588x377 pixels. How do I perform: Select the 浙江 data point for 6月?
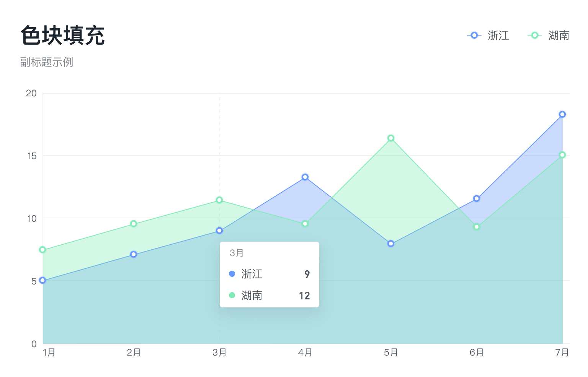tap(477, 198)
